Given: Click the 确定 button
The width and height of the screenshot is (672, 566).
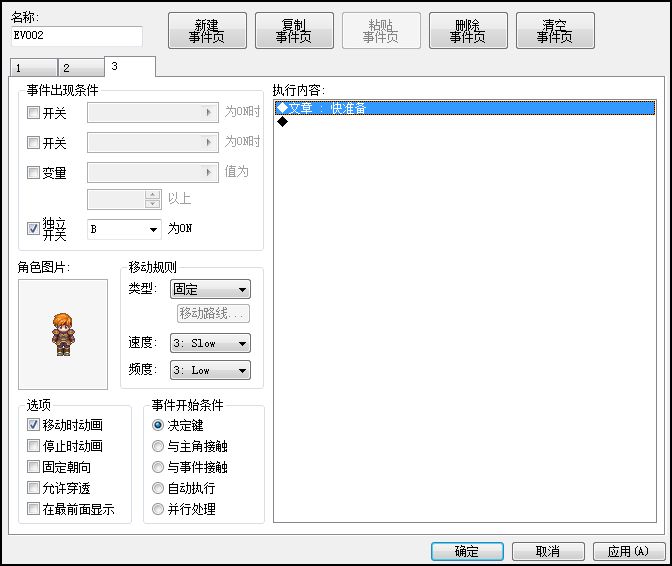Looking at the screenshot, I should 467,551.
